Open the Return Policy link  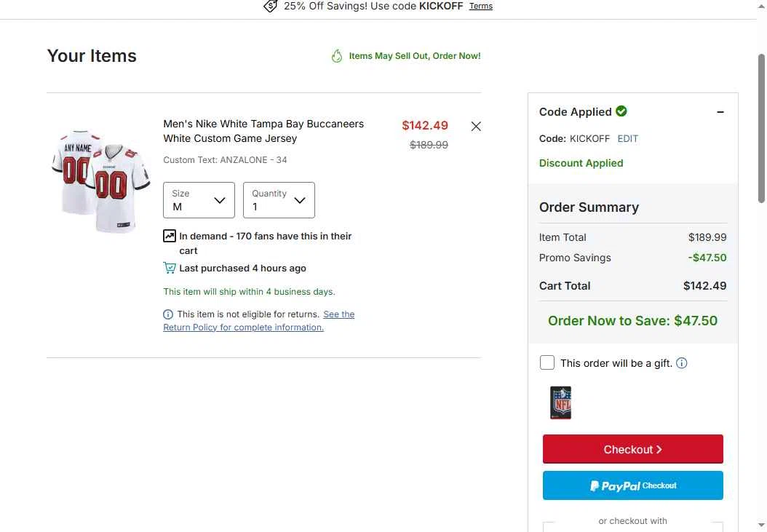tap(259, 320)
